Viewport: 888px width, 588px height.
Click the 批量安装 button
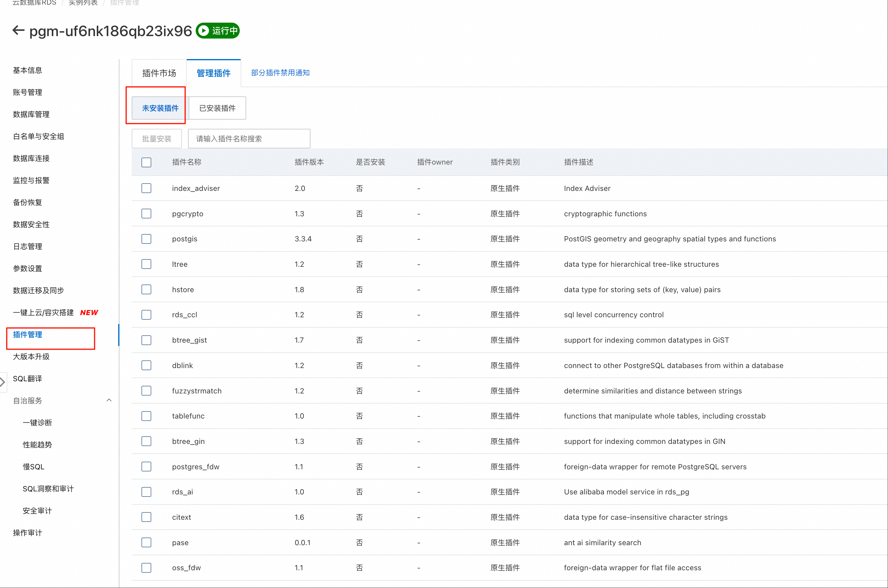tap(156, 139)
